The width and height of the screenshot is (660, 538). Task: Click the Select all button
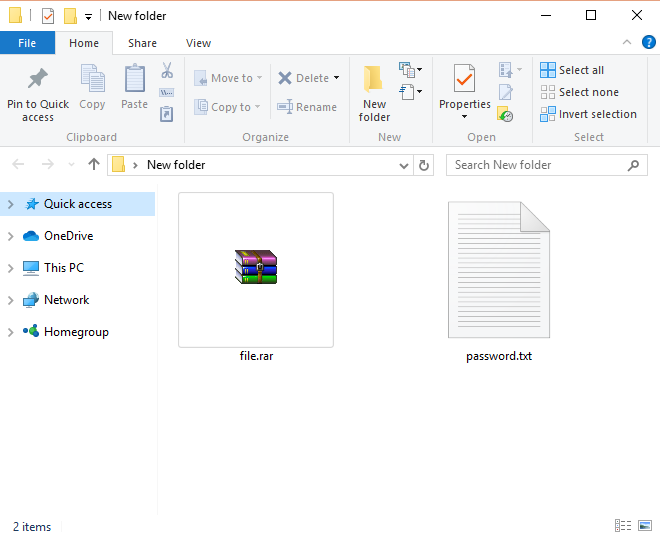(x=572, y=70)
